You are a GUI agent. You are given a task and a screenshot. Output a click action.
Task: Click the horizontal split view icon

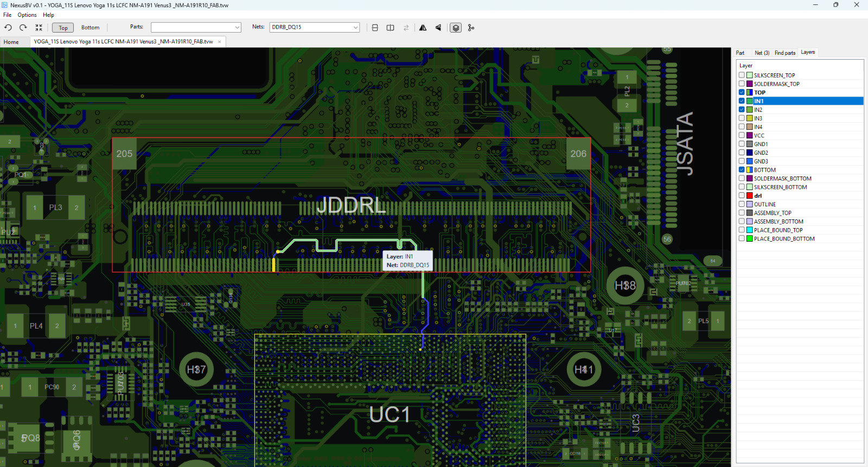point(375,28)
